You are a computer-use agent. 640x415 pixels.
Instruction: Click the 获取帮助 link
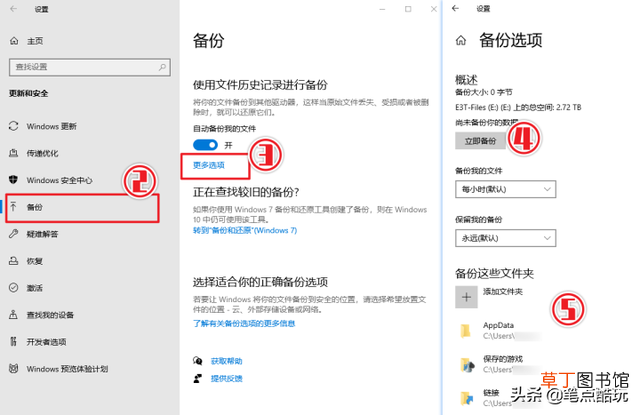[227, 361]
